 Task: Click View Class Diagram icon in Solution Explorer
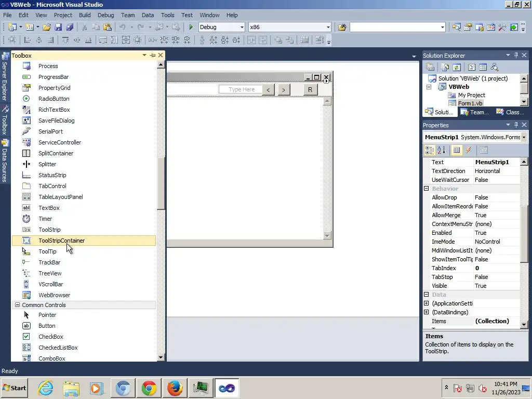tap(495, 67)
